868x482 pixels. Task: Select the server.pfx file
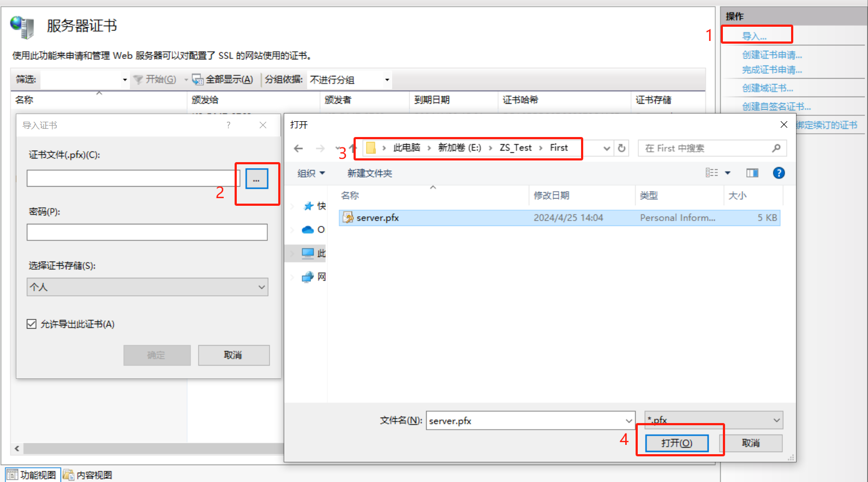(560, 218)
